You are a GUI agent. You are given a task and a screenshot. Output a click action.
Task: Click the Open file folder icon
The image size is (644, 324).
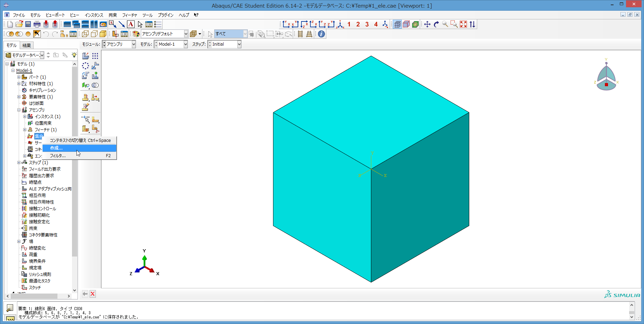click(19, 24)
